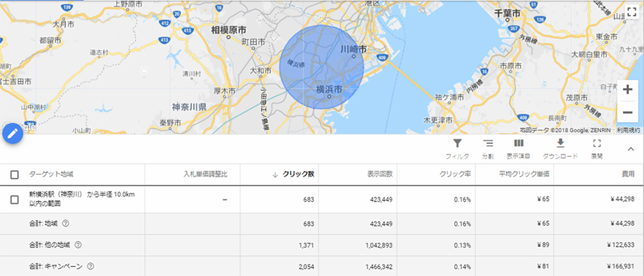Click the ¥81 average CPC value
The image size is (644, 276).
[543, 267]
